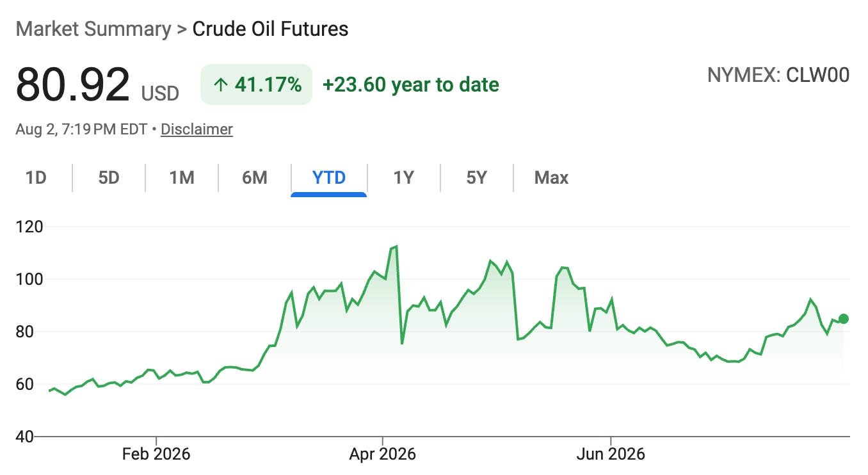The height and width of the screenshot is (475, 868).
Task: Click the Crude Oil Futures title
Action: [271, 29]
